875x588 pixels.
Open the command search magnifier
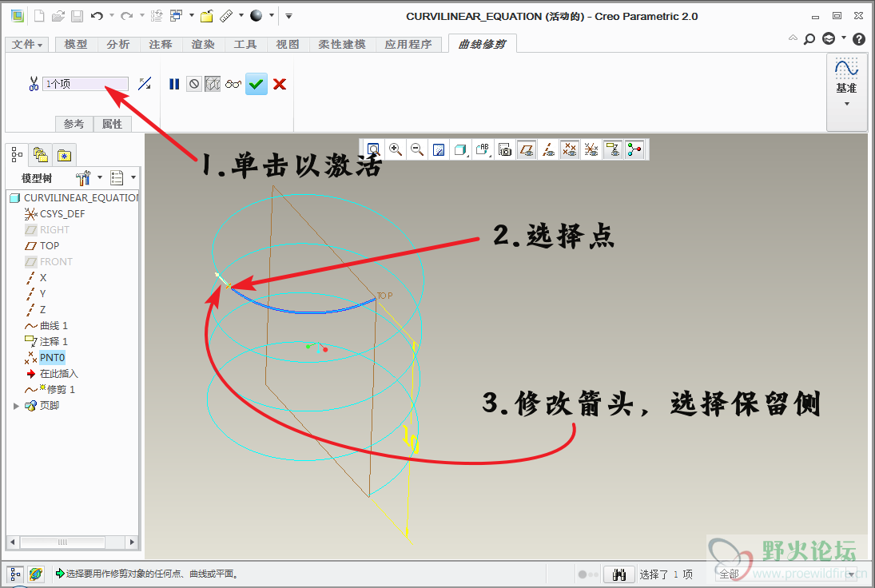(809, 38)
